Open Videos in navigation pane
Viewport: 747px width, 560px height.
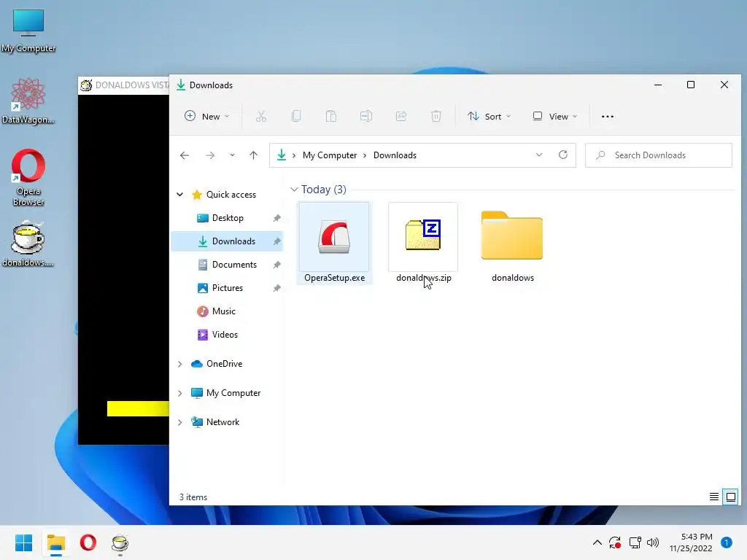pyautogui.click(x=225, y=335)
